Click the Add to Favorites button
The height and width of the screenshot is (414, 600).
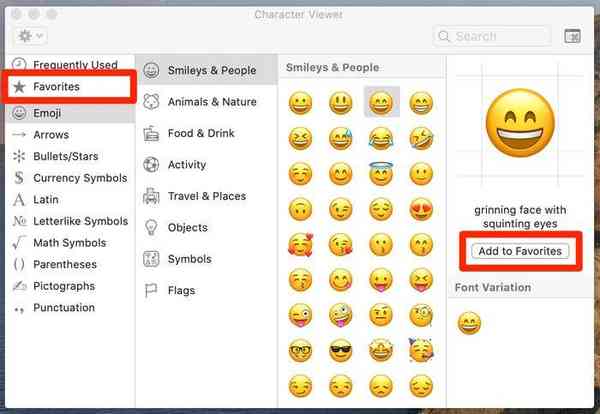point(518,251)
